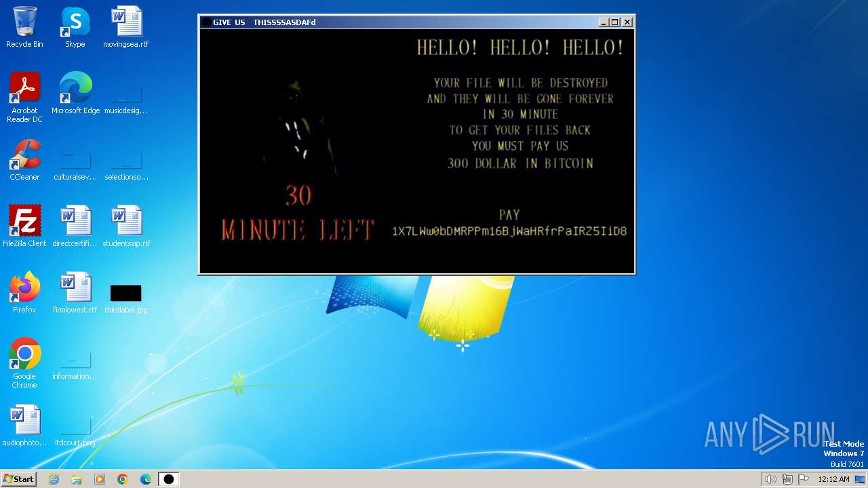Launch Google Chrome desktop shortcut
Screen dimensions: 868x488
coord(24,363)
